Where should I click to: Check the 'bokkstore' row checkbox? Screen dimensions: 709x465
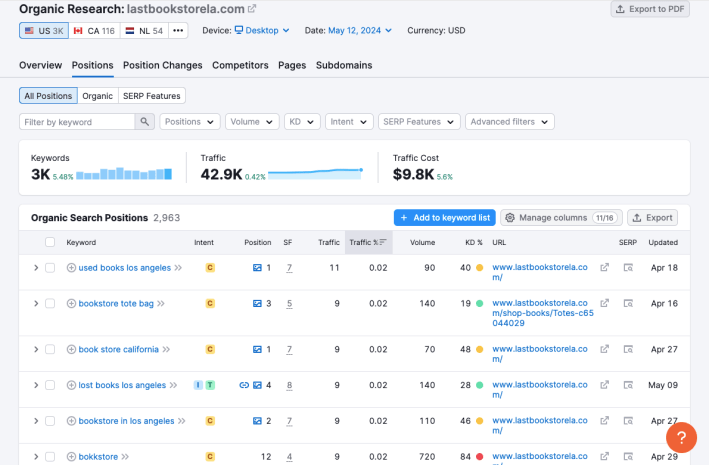coord(50,456)
